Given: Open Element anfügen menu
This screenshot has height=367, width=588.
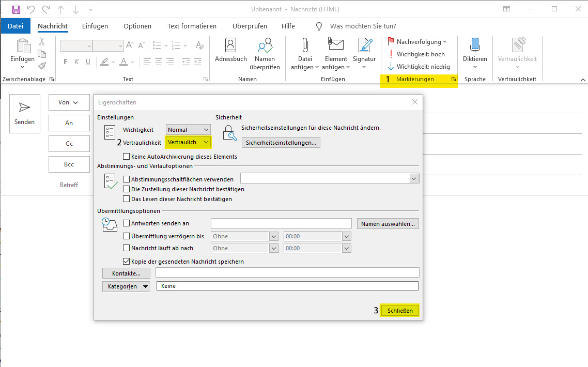Looking at the screenshot, I should click(336, 54).
